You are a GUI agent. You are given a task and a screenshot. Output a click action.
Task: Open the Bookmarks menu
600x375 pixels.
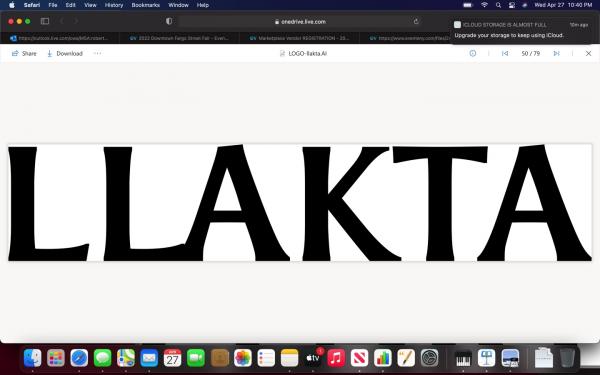[146, 5]
